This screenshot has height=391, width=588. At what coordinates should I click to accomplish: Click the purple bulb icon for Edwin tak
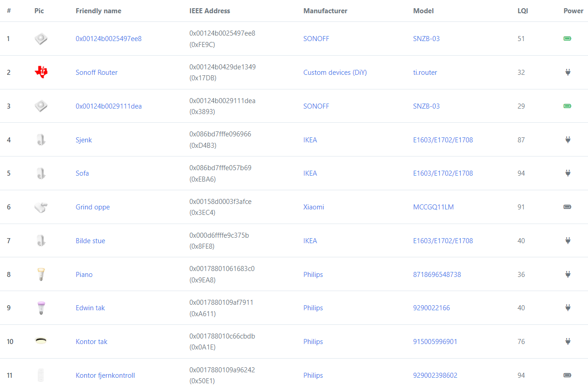click(x=41, y=308)
